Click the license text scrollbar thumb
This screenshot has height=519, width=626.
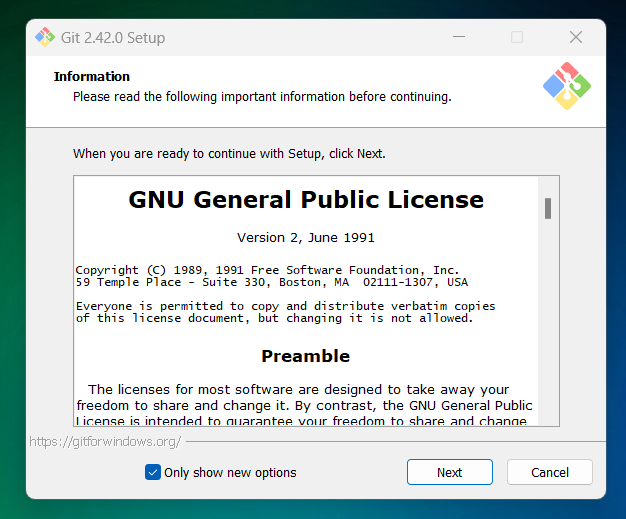point(548,208)
